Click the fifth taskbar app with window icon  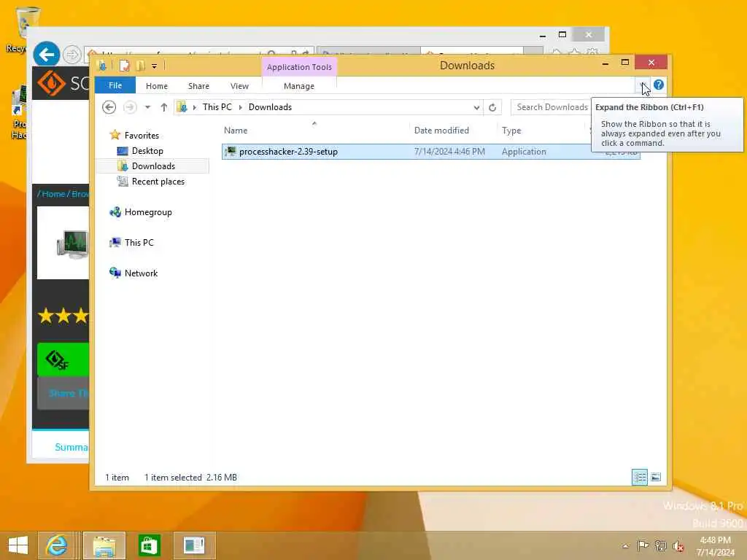pos(194,545)
